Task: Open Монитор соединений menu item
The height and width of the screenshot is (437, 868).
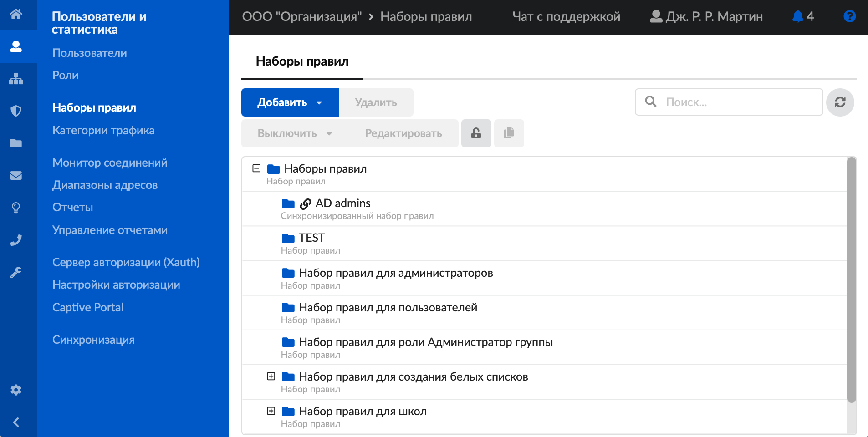Action: pos(110,163)
